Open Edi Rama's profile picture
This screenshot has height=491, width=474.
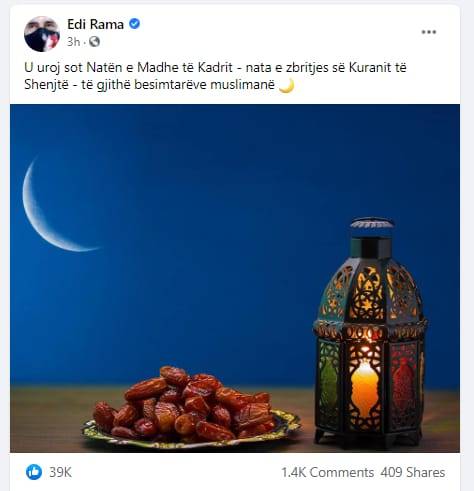tap(42, 34)
